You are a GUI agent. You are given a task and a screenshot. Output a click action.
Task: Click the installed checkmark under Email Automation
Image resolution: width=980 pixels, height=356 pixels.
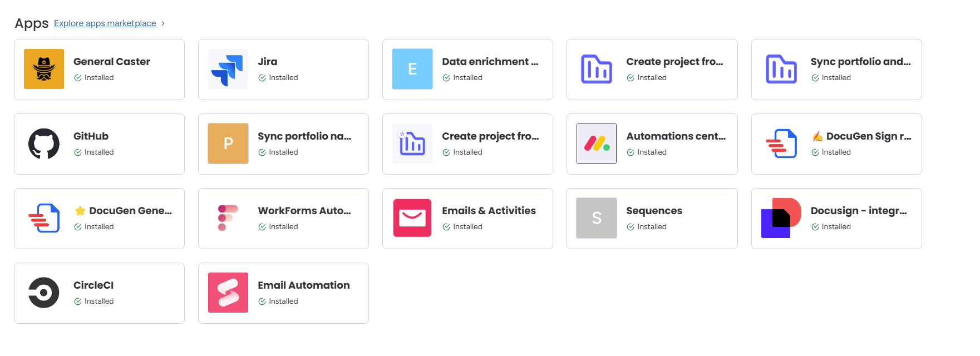[262, 301]
